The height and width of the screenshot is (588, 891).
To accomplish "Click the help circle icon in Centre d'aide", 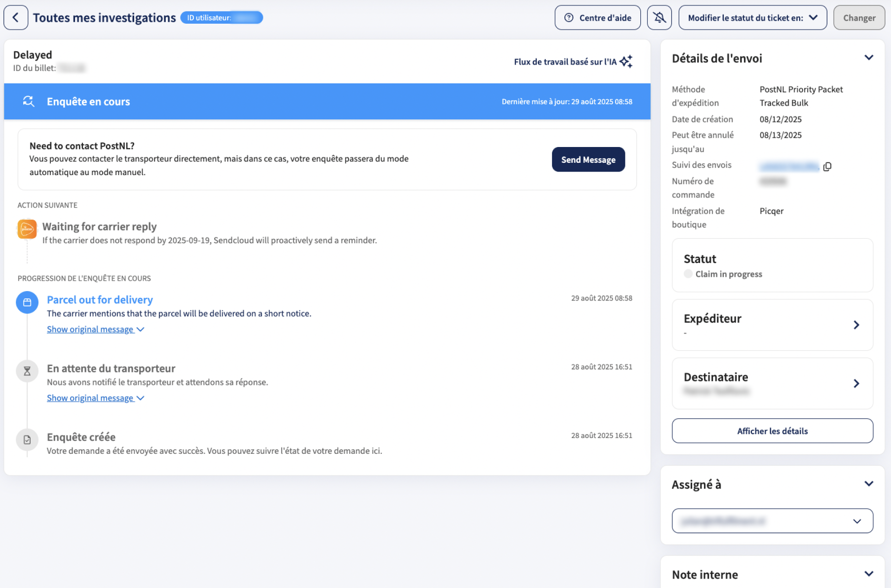I will [569, 18].
